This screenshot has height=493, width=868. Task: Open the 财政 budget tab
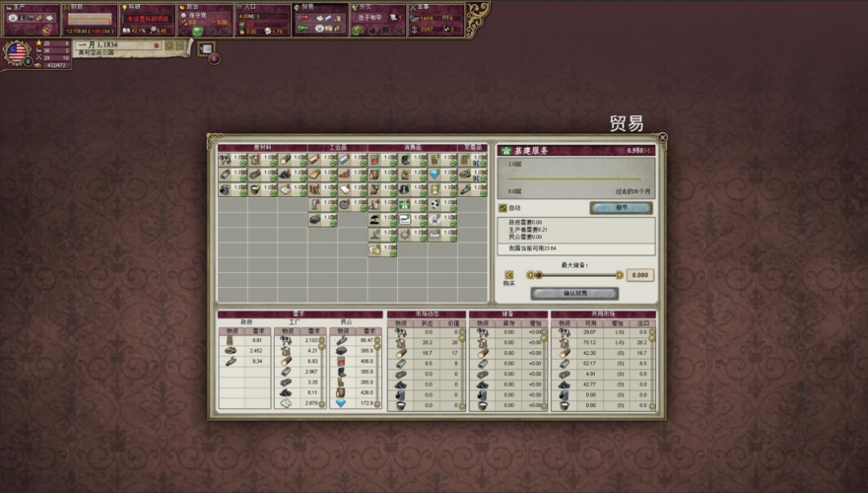pos(89,20)
